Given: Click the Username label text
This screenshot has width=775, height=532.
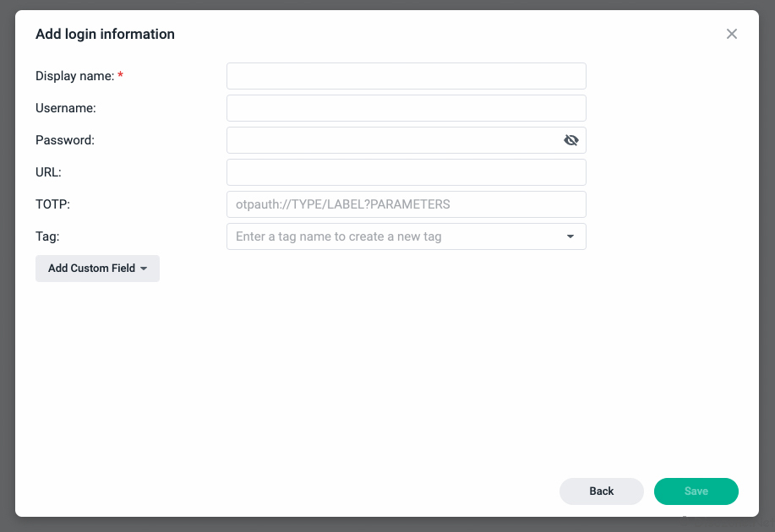Looking at the screenshot, I should tap(66, 108).
